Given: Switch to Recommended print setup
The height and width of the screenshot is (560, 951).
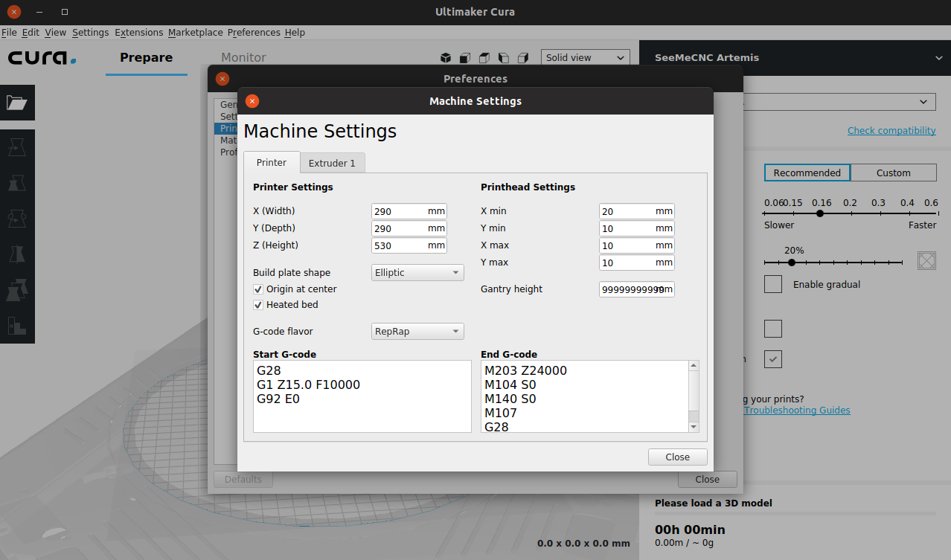Looking at the screenshot, I should [x=807, y=173].
